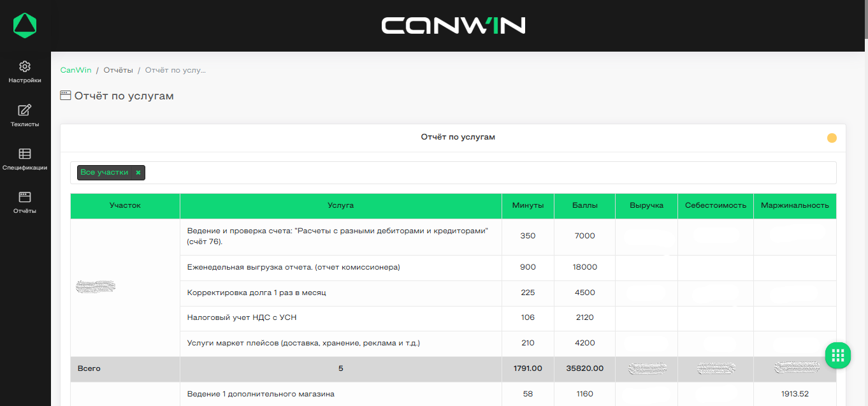Sort by Баллы column header
Viewport: 868px width, 406px height.
(x=585, y=205)
